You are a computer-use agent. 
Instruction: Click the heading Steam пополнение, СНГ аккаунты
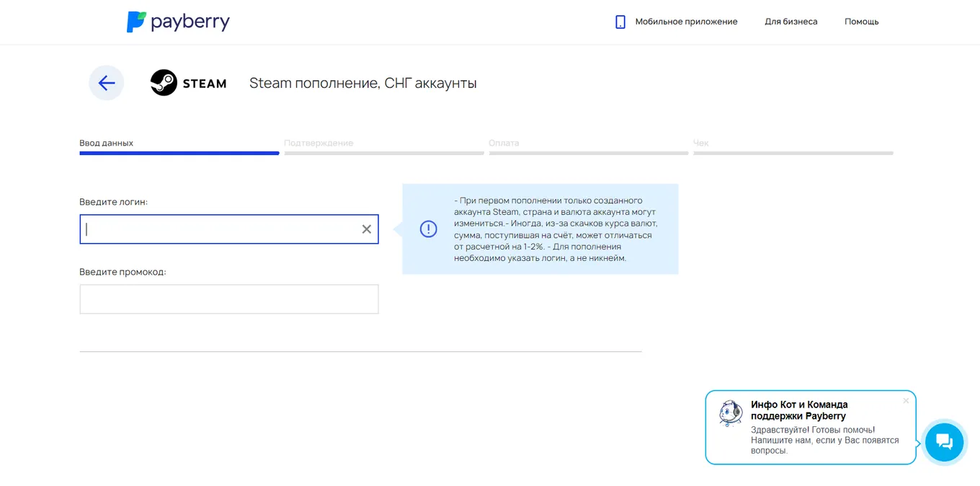click(x=363, y=83)
